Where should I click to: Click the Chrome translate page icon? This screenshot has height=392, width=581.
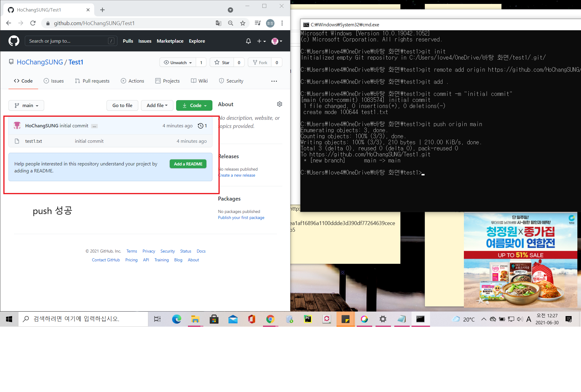[x=218, y=23]
